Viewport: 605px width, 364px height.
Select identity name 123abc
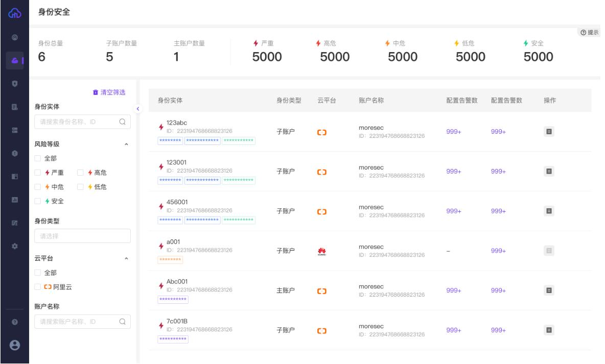[x=177, y=123]
